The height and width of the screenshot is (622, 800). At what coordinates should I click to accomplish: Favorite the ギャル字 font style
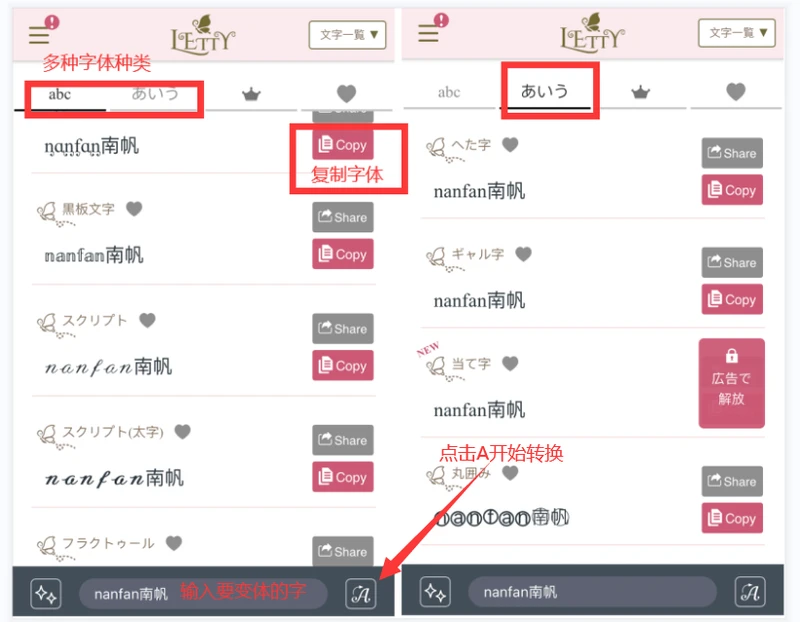point(523,254)
